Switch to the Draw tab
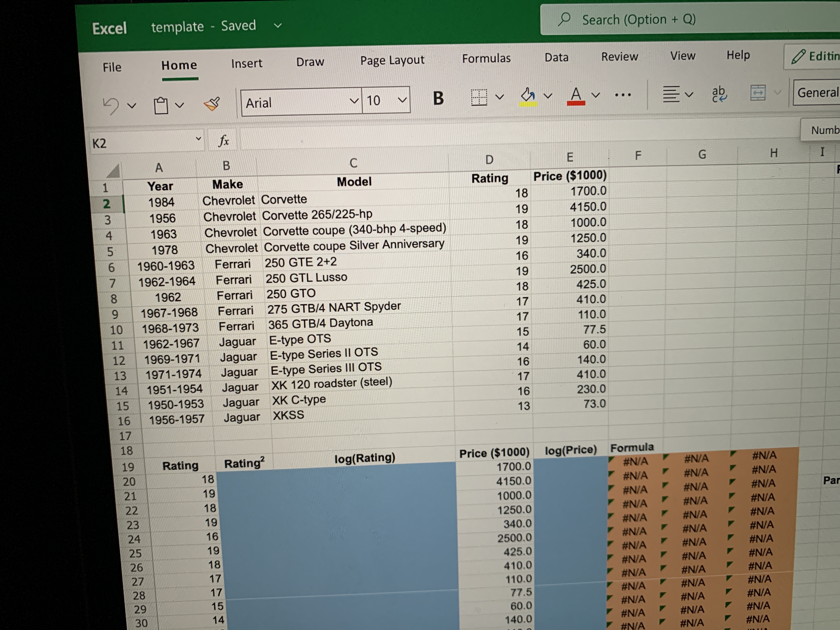This screenshot has height=630, width=840. click(310, 62)
